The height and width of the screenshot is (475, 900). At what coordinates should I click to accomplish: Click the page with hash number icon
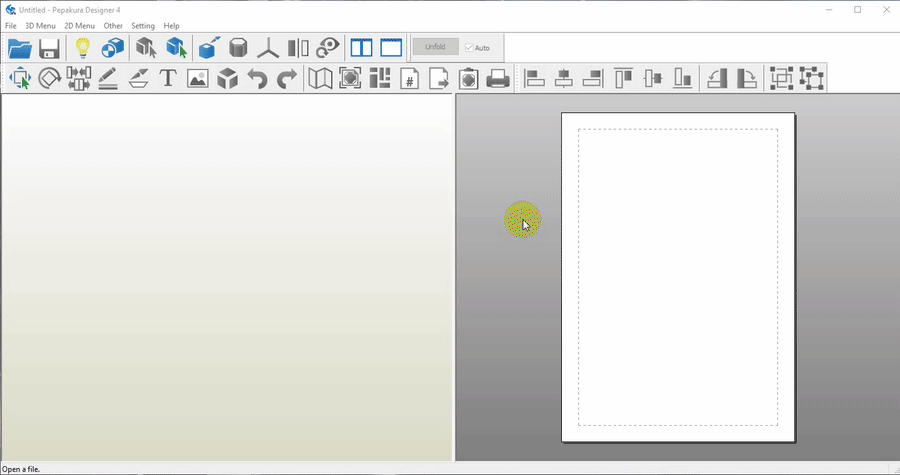coord(409,78)
